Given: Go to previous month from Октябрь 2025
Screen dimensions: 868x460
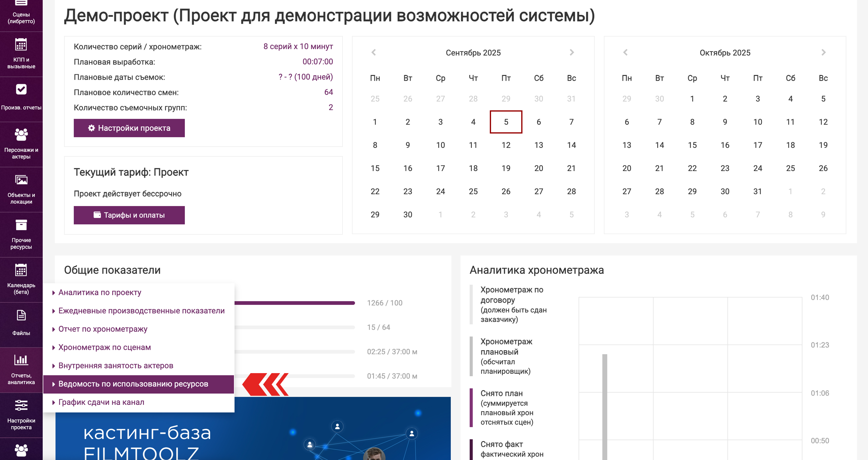Looking at the screenshot, I should pos(626,52).
